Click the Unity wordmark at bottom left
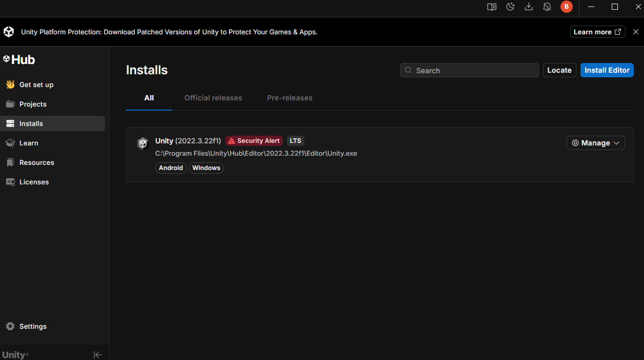Screen dimensions: 644x360 click(15, 355)
